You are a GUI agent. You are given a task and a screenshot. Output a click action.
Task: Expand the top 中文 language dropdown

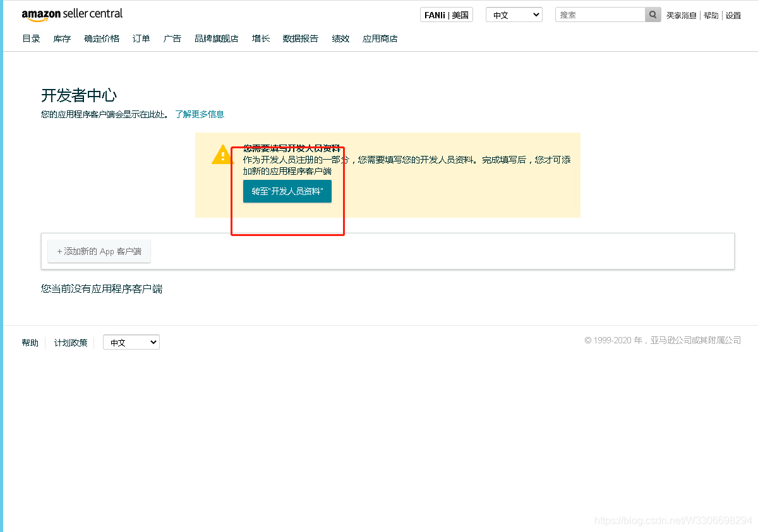point(514,15)
